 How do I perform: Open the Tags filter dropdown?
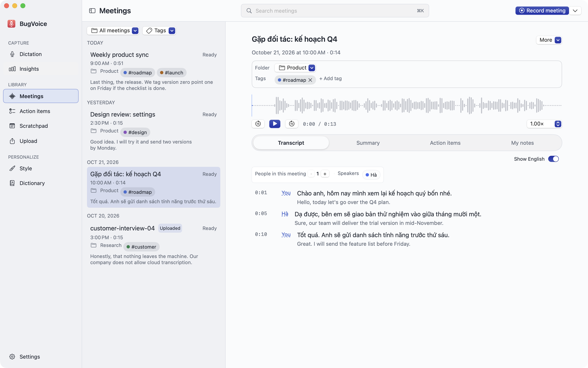pos(159,31)
